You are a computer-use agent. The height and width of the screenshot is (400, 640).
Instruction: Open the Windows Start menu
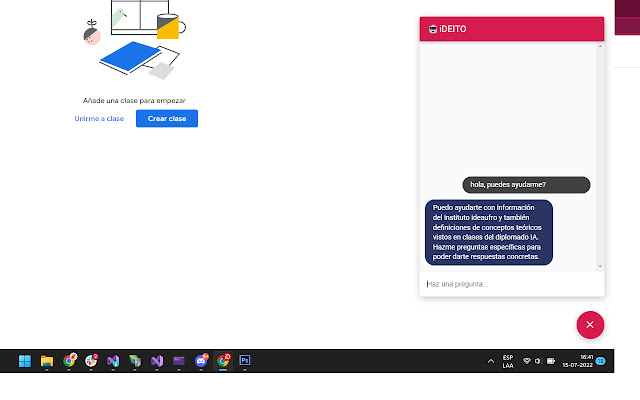pyautogui.click(x=25, y=361)
